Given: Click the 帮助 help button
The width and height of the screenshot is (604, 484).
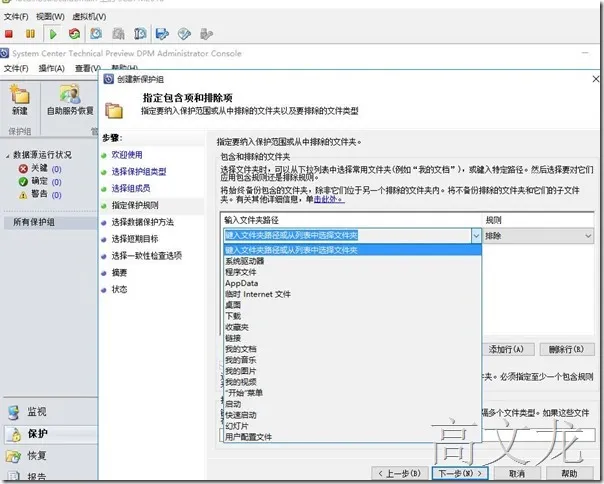Looking at the screenshot, I should [x=569, y=473].
